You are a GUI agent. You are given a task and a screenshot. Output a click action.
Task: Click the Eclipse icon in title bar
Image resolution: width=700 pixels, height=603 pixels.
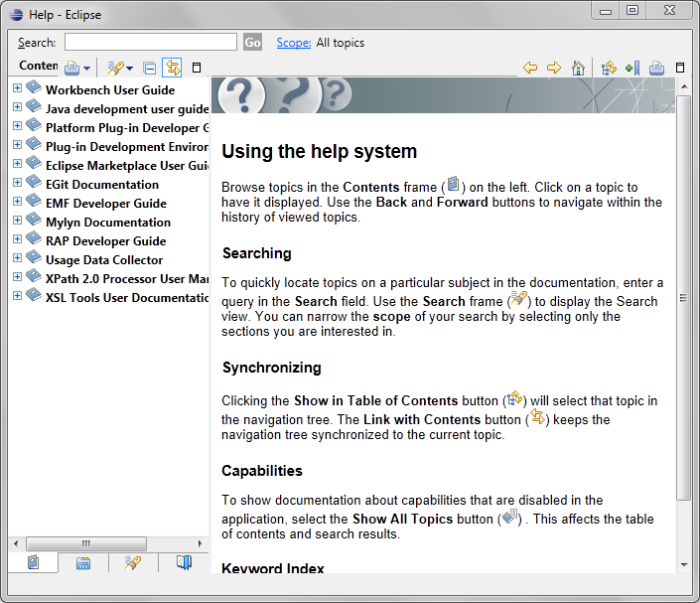[x=17, y=15]
